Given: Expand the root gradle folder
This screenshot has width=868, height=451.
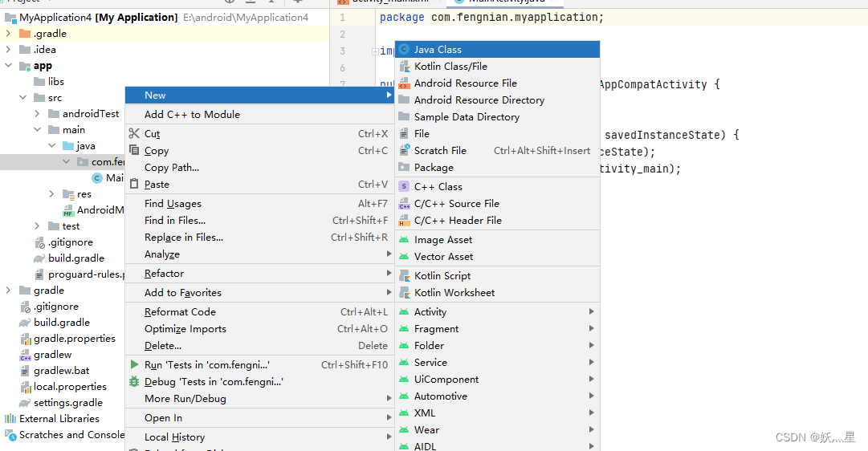Looking at the screenshot, I should 8,290.
